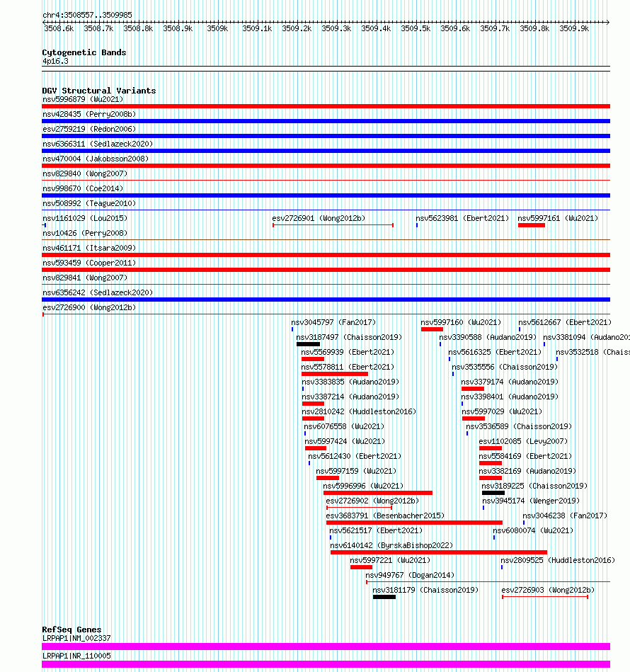Click the black nsv3181179 (Chaisson2019) feature
The image size is (630, 672).
(384, 597)
